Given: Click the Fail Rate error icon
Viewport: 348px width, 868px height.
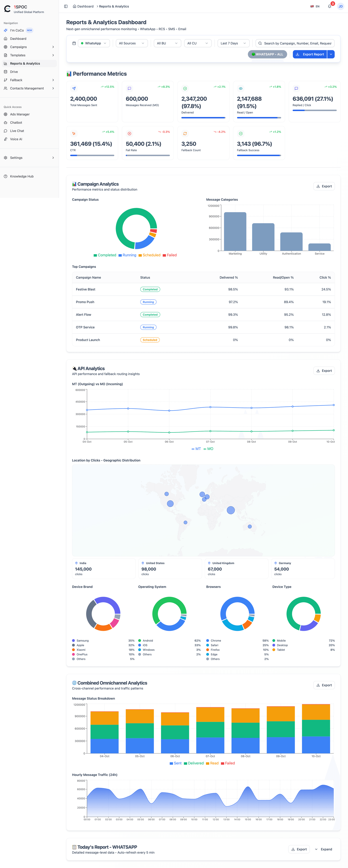Looking at the screenshot, I should (129, 133).
